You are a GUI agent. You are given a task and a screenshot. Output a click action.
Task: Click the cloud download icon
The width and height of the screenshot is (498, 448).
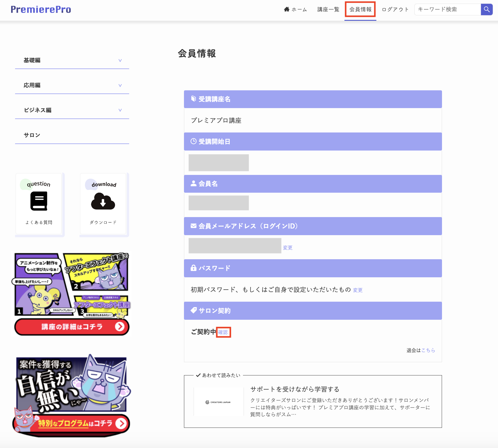point(103,201)
